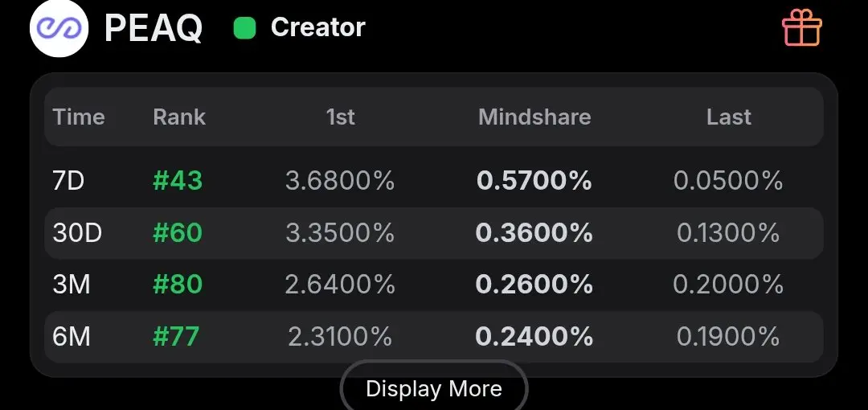Click the #80 rank value

178,285
